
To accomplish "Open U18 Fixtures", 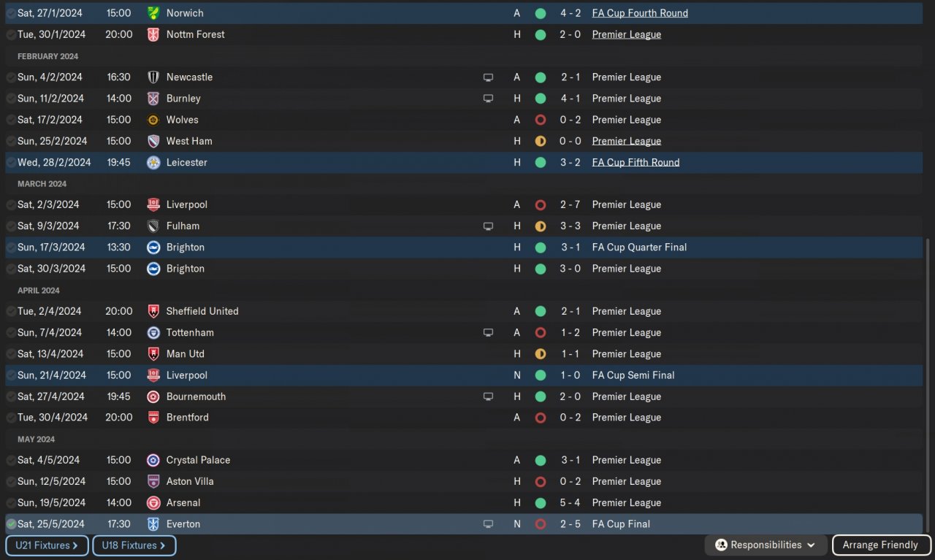I will tap(134, 545).
